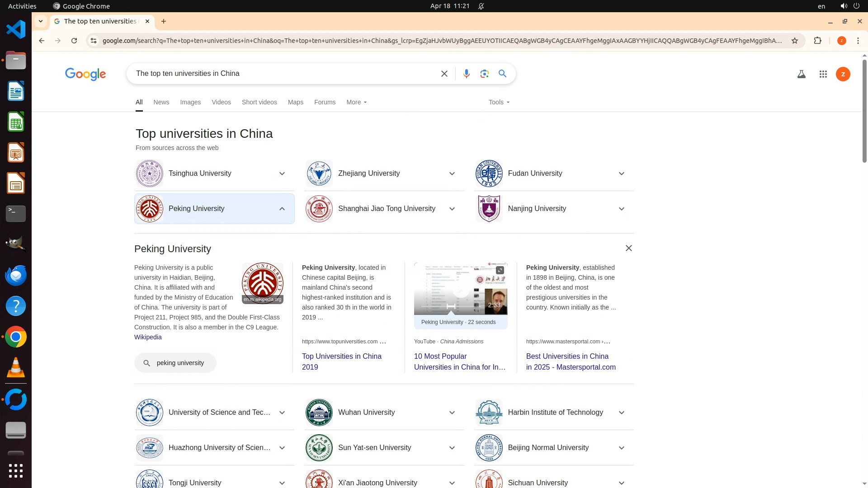
Task: Switch to the News tab
Action: click(161, 102)
